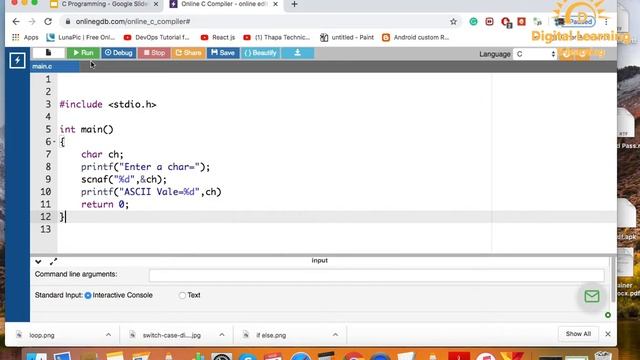Click the Stop button
Image resolution: width=640 pixels, height=360 pixels.
[x=154, y=53]
